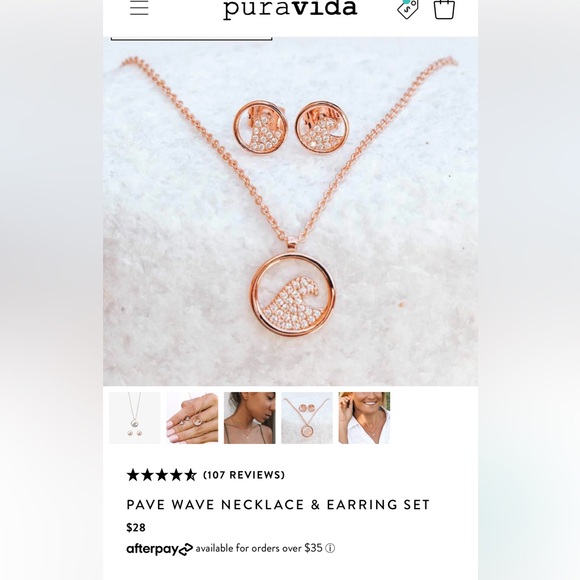
Task: Open the 107 Reviews link
Action: click(244, 475)
